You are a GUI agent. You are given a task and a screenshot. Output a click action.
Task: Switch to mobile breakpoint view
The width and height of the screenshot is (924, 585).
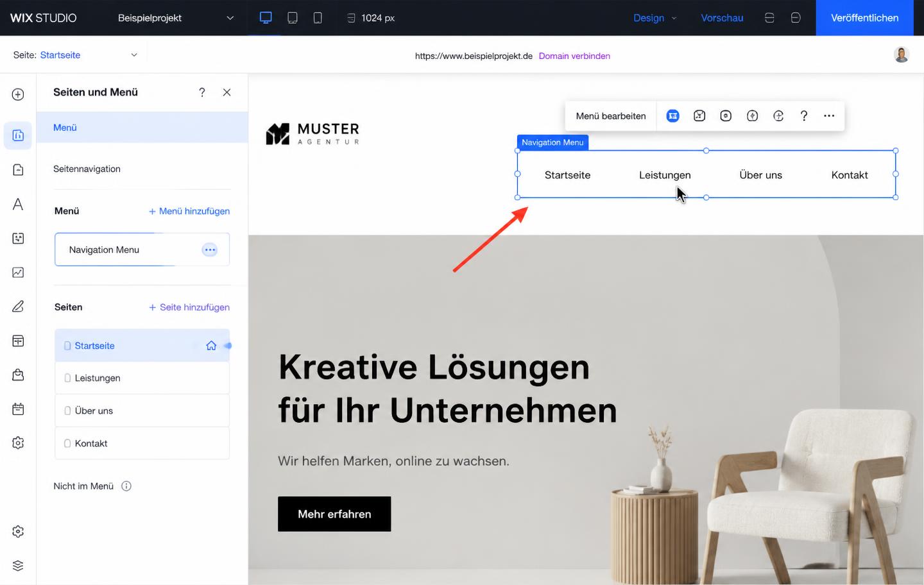pyautogui.click(x=318, y=18)
